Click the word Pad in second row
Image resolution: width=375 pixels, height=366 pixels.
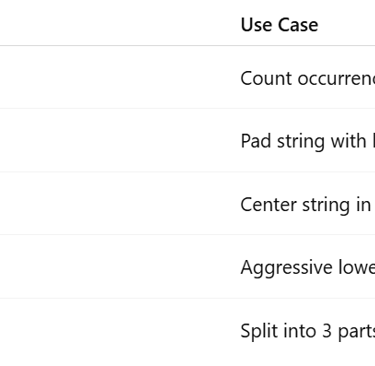(x=256, y=141)
